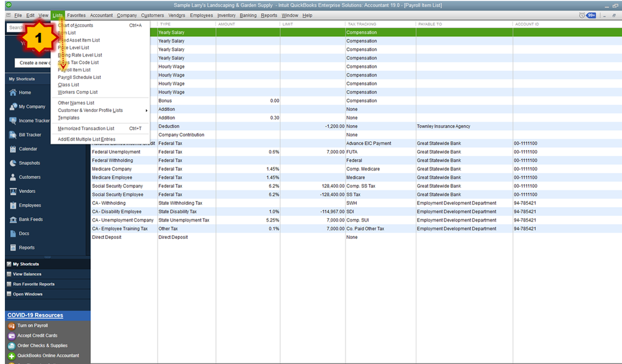Click the Turn on Payroll icon
Viewport: 622px width, 364px height.
pyautogui.click(x=11, y=326)
